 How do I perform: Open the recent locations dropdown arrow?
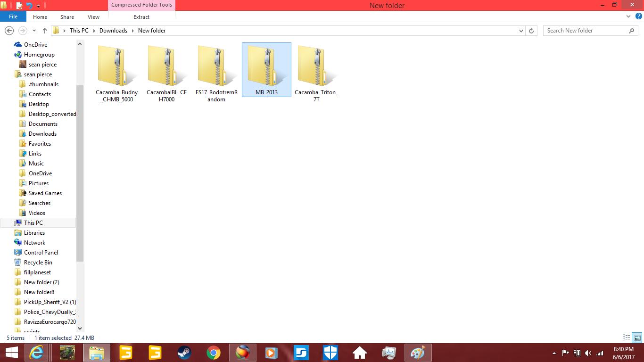point(34,31)
